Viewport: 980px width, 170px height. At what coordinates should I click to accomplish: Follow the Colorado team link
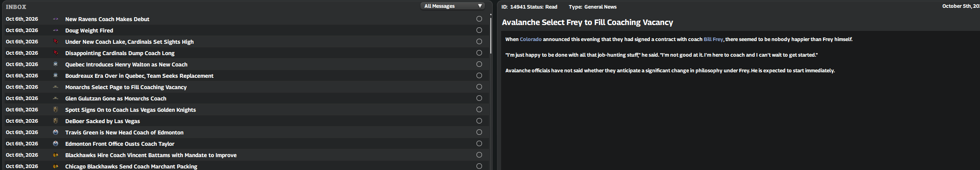tap(530, 39)
